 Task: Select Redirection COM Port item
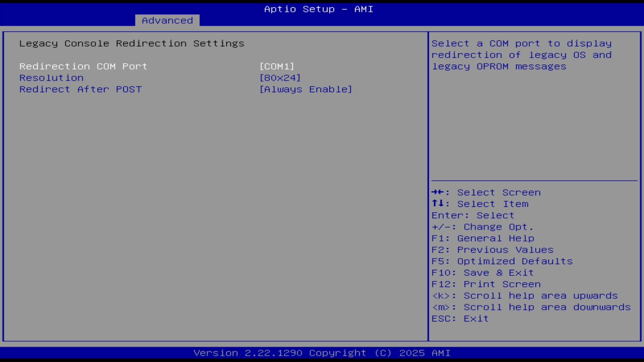[x=83, y=66]
